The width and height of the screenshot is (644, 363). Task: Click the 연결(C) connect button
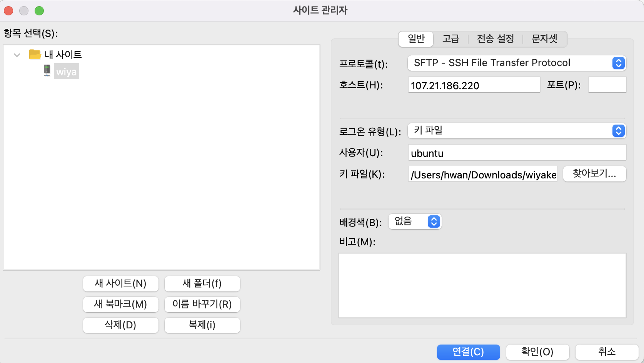point(469,352)
